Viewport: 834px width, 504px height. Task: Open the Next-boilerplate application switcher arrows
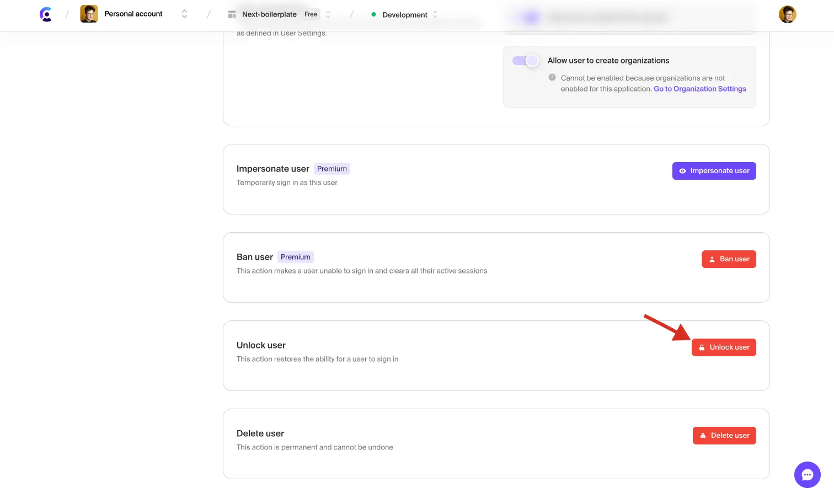click(x=329, y=14)
